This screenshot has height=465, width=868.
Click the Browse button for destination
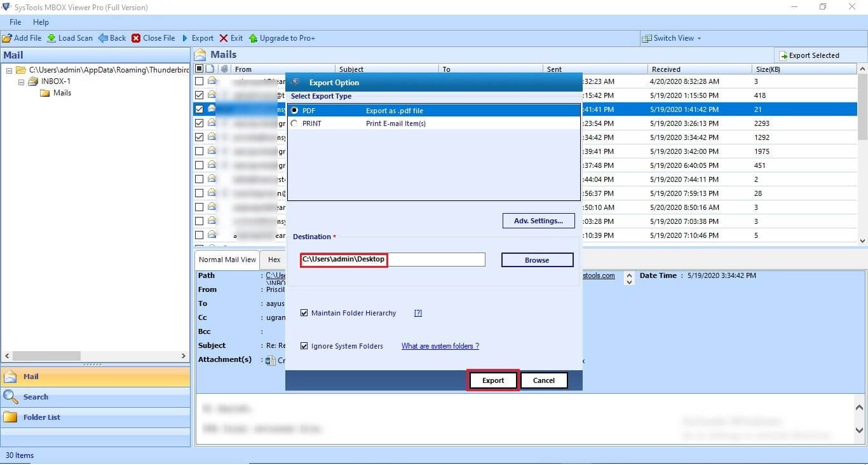coord(537,260)
